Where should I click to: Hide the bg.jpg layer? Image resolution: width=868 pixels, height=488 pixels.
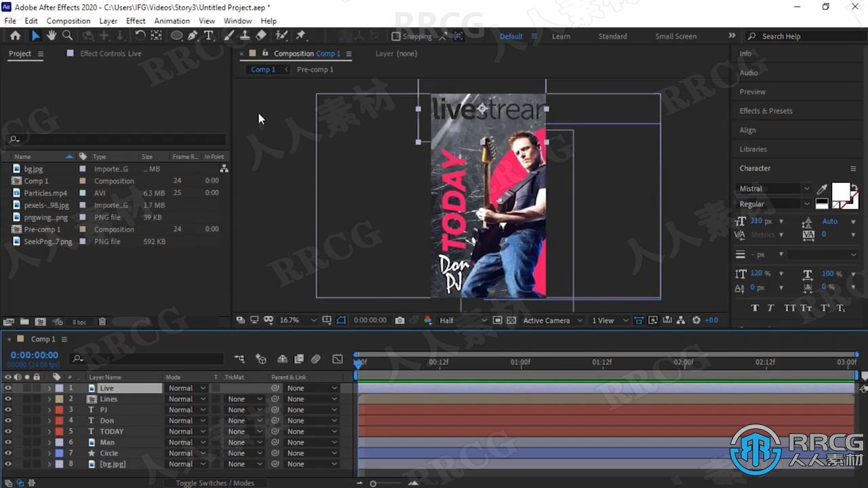click(x=8, y=464)
